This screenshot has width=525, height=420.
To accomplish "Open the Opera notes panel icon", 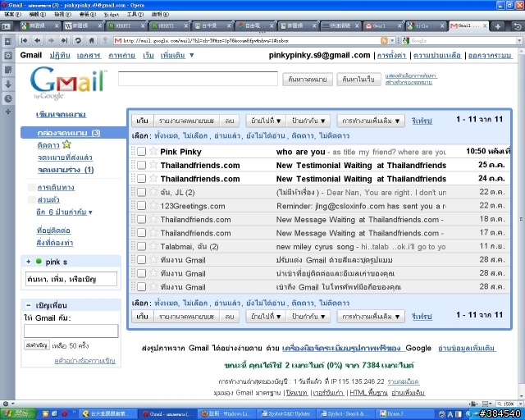I will (8, 70).
